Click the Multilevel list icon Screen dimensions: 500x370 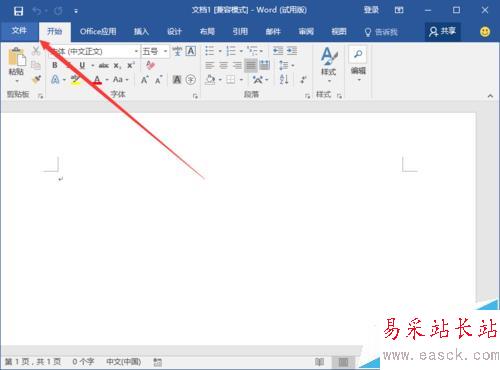coord(252,51)
